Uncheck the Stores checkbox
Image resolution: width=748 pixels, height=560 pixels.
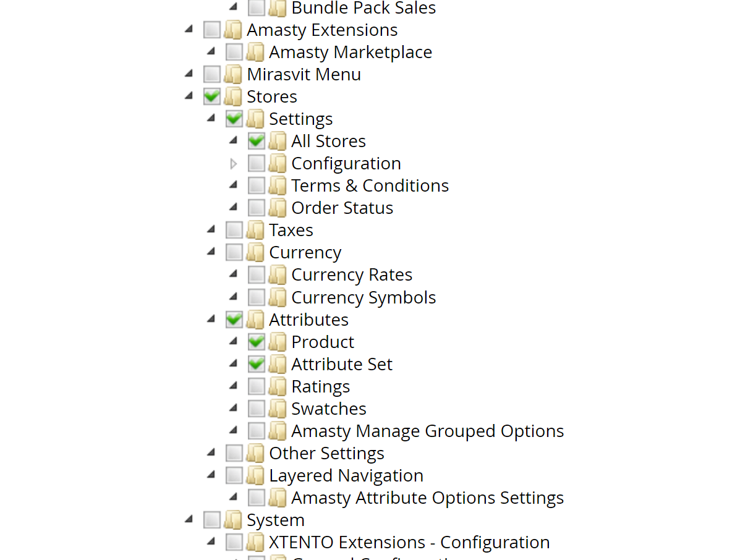tap(212, 96)
